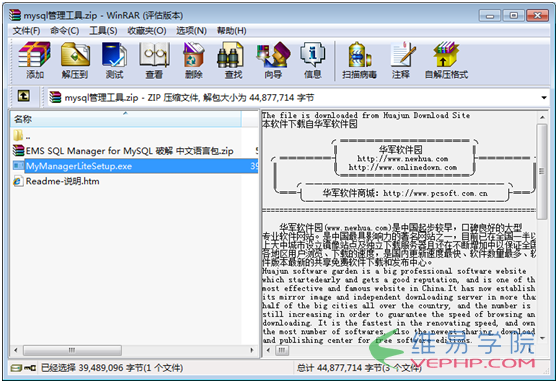Image resolution: width=558 pixels, height=383 pixels.
Task: Run the 测试 (Test) archive tool
Action: (x=114, y=60)
